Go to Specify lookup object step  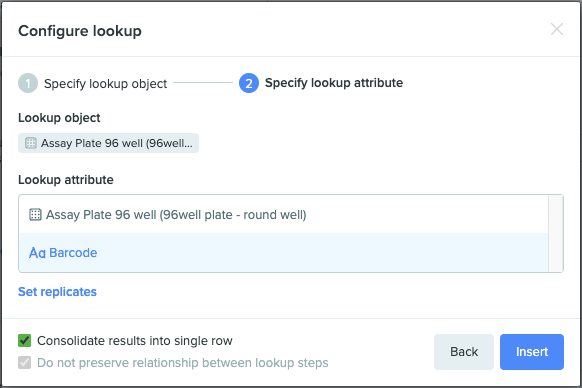(x=105, y=84)
